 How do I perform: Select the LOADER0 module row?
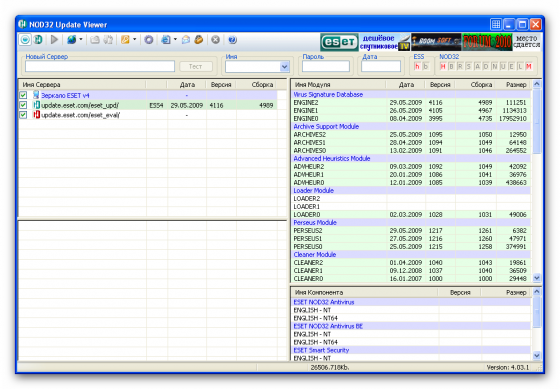[x=411, y=215]
